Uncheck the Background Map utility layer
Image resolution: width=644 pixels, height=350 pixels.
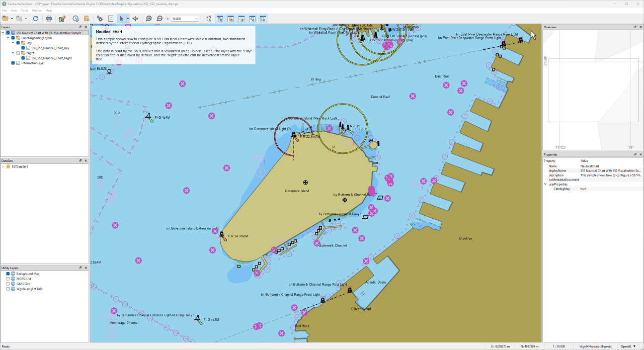coord(8,274)
